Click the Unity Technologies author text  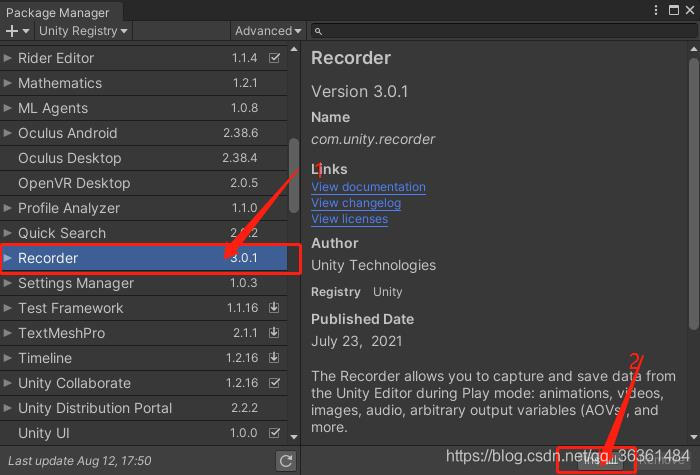pos(374,265)
